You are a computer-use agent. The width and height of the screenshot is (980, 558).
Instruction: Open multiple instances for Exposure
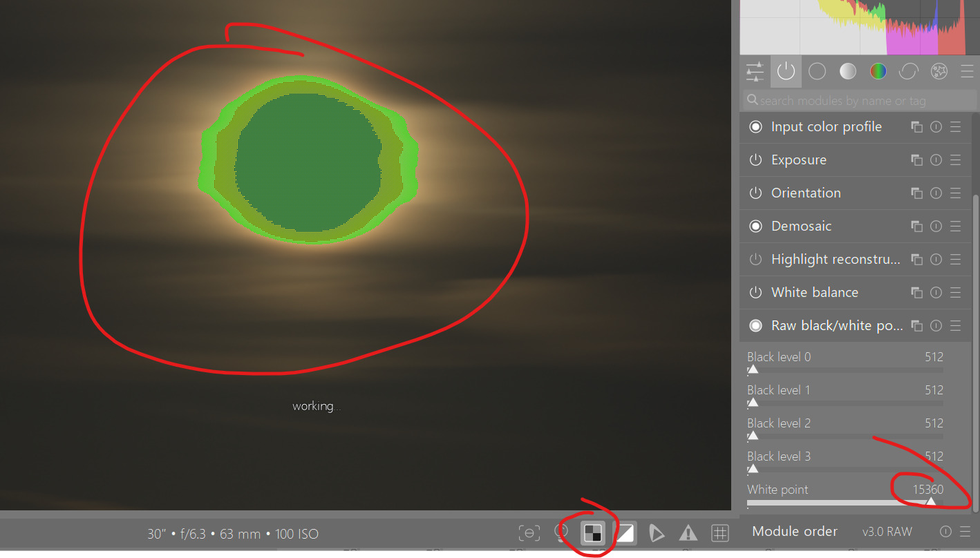coord(916,160)
